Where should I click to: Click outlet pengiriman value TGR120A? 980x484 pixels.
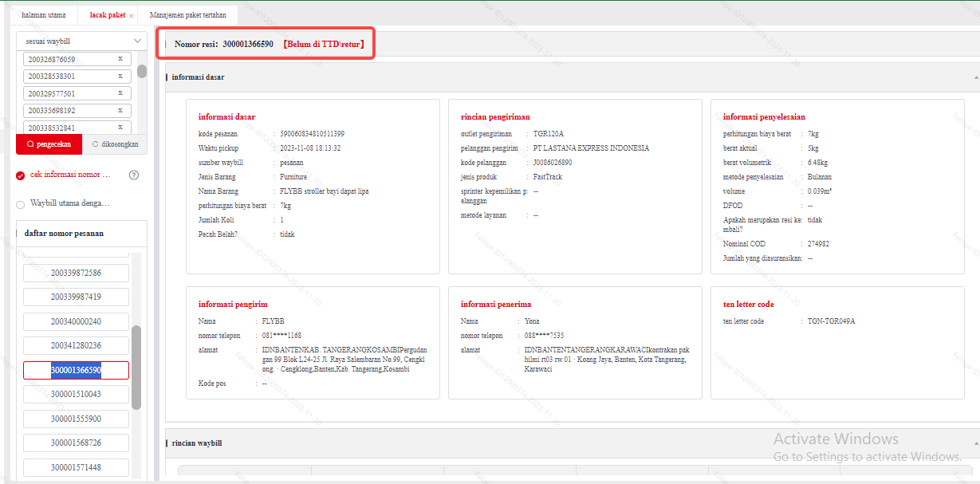(x=549, y=134)
